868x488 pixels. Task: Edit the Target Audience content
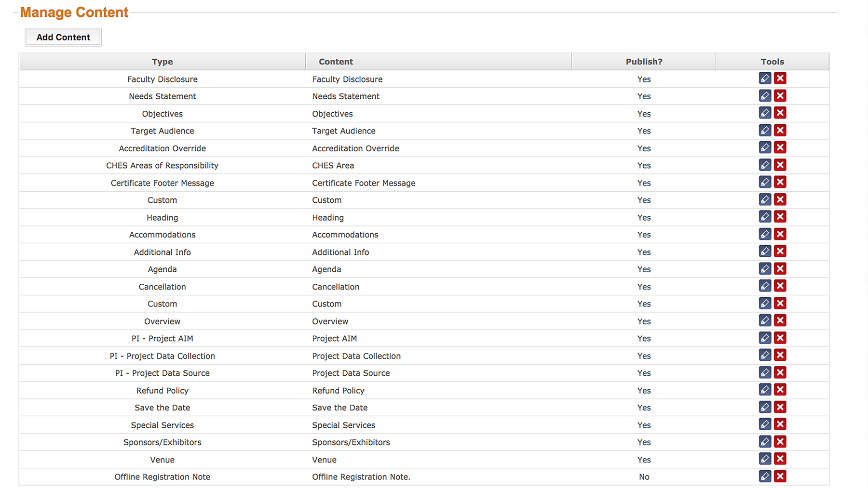[765, 131]
